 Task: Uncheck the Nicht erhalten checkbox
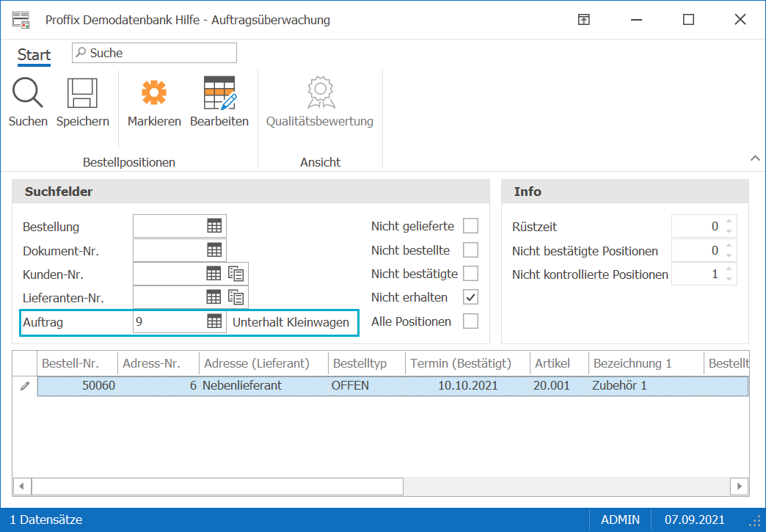tap(470, 297)
